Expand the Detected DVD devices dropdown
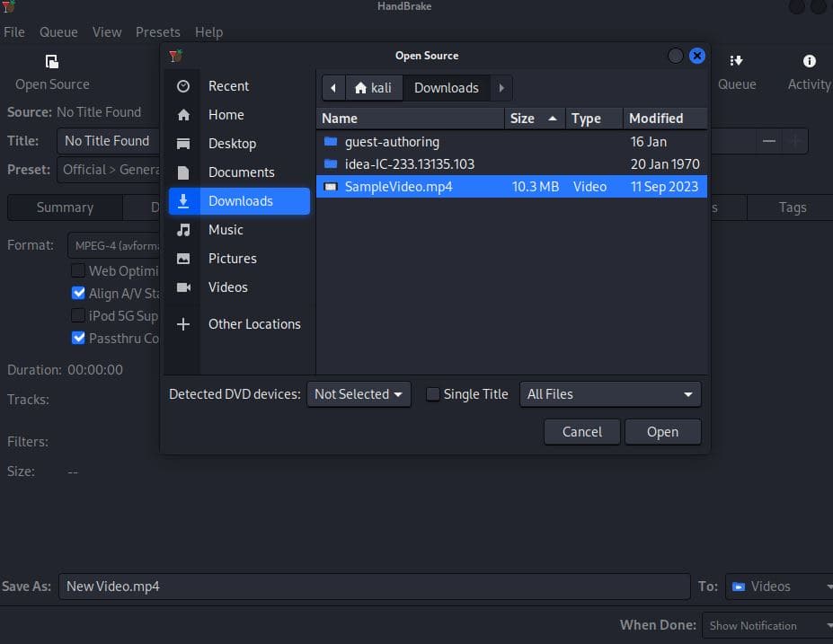The width and height of the screenshot is (833, 644). click(359, 393)
